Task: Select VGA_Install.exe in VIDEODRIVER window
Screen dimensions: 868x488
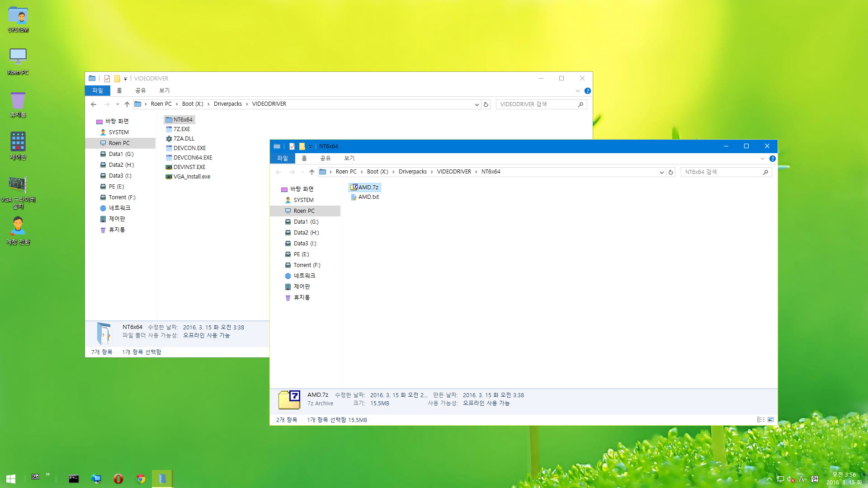Action: click(188, 177)
